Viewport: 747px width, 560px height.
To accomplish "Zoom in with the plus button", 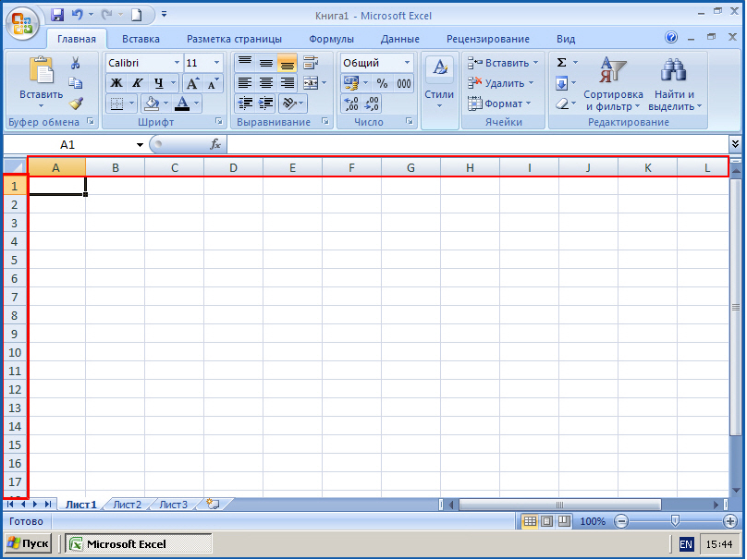I will (730, 521).
